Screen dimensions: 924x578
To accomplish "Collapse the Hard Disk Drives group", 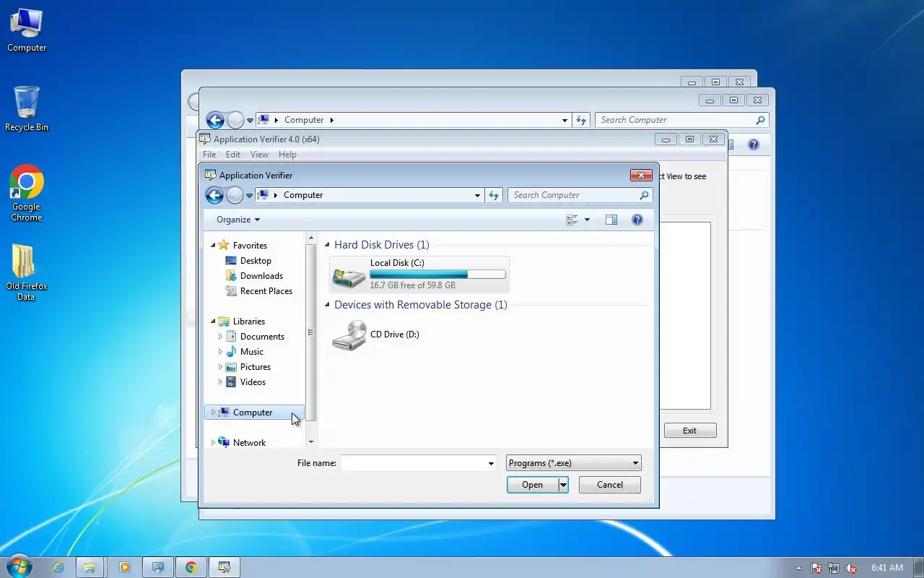I will (x=328, y=245).
